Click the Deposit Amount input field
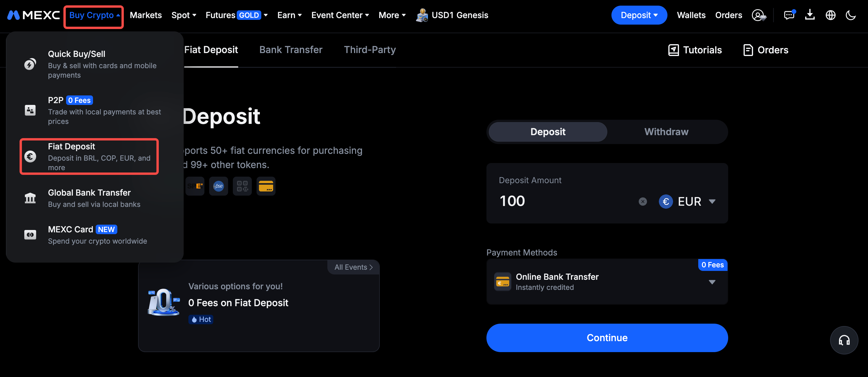The width and height of the screenshot is (868, 377). click(x=566, y=201)
